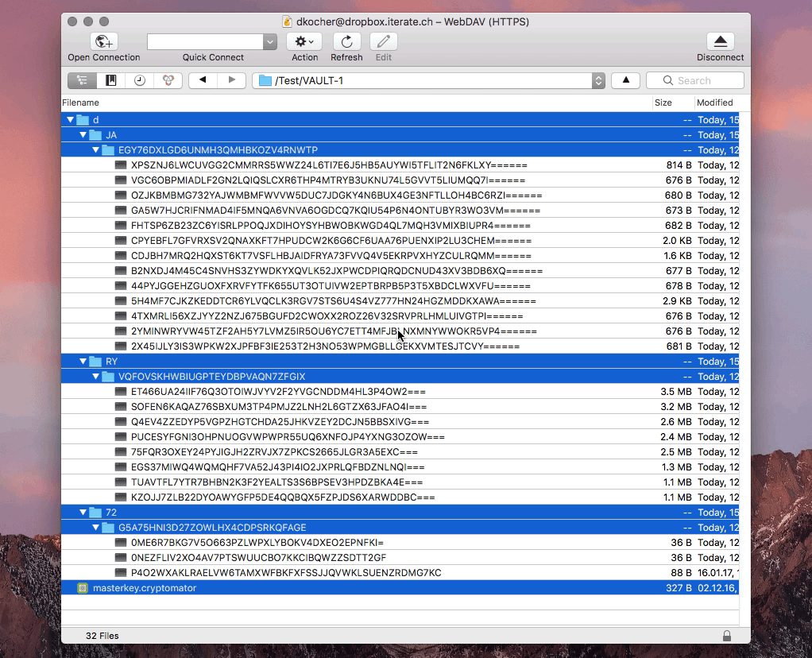Select the masterkey.cryptomator file

(x=144, y=588)
